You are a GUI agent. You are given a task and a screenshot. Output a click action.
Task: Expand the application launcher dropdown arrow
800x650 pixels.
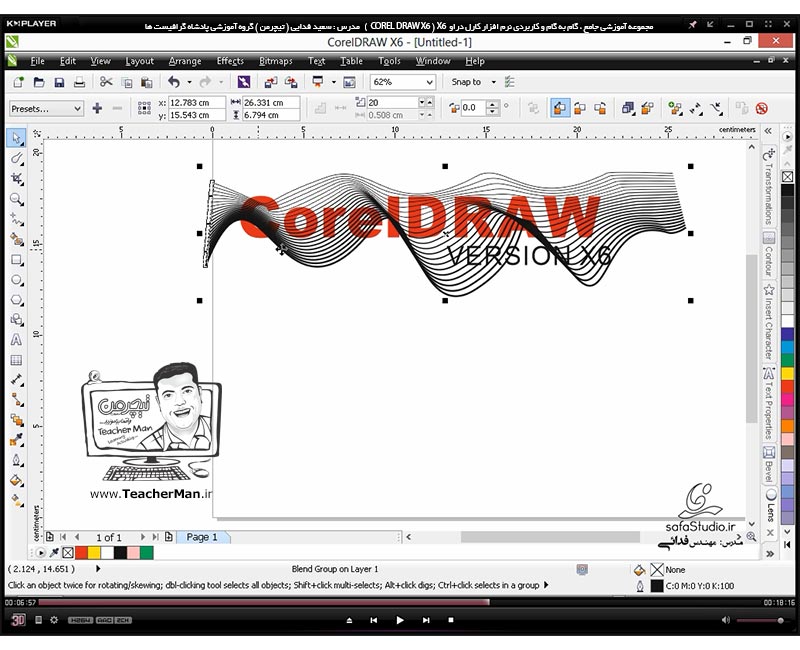tap(334, 82)
